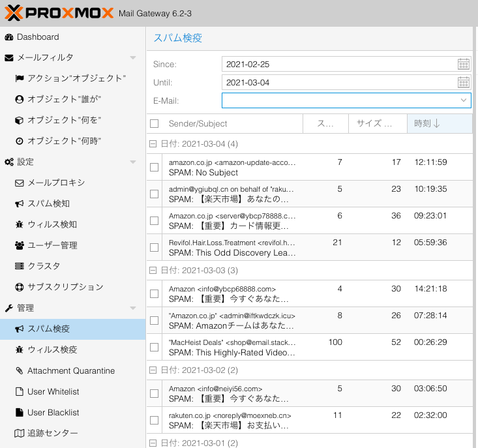Open the スパム検知 settings entry
478x448 pixels.
pyautogui.click(x=72, y=203)
